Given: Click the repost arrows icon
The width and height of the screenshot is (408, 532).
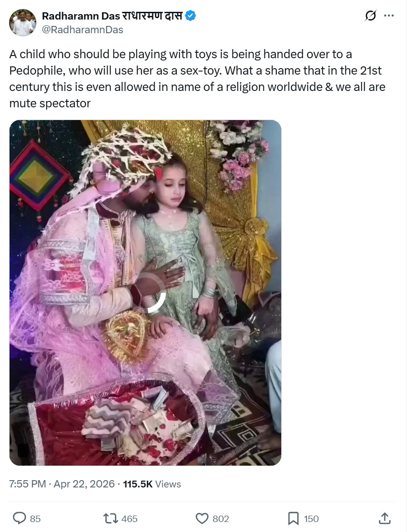Looking at the screenshot, I should [110, 518].
